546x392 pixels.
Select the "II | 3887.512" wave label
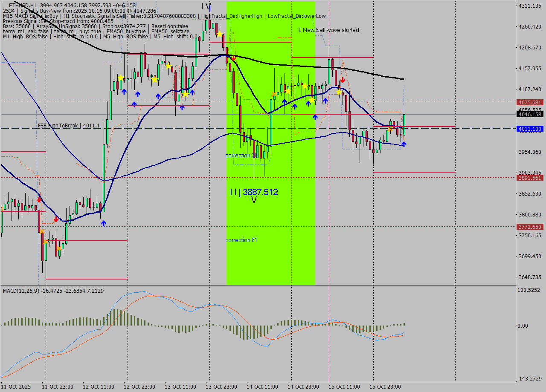[x=254, y=192]
